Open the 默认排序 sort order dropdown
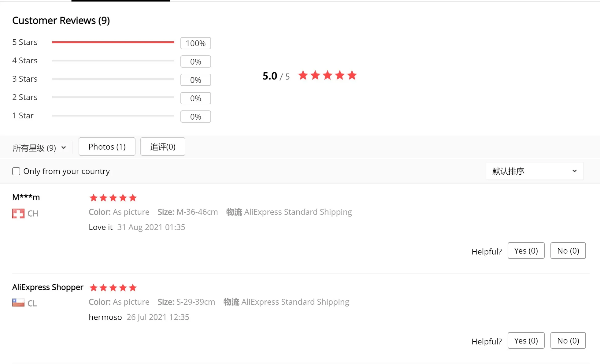600x364 pixels. pyautogui.click(x=534, y=171)
